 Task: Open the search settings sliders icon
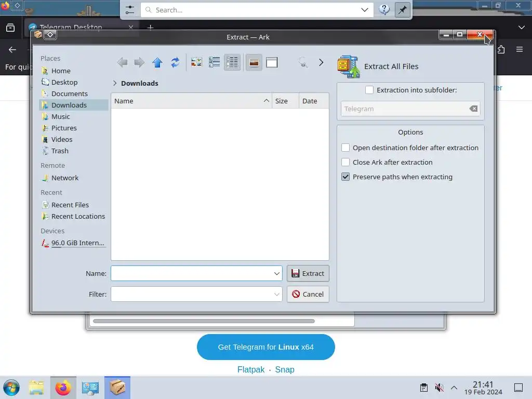[x=130, y=10]
